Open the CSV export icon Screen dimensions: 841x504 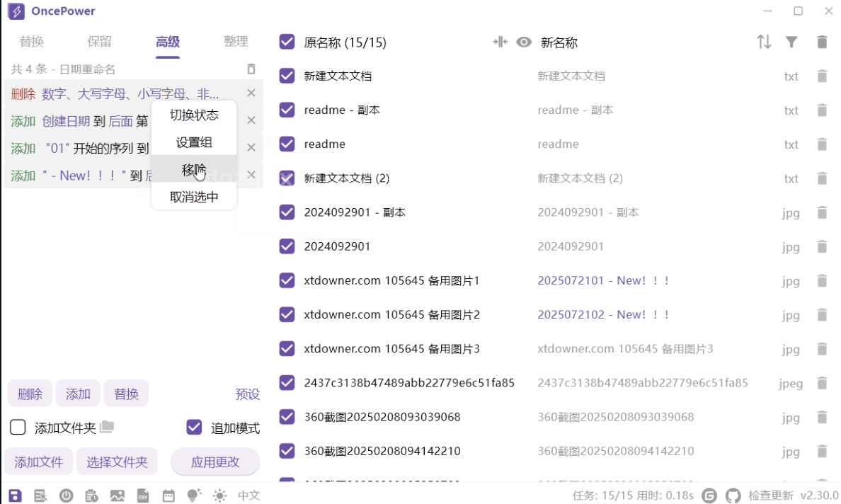pos(143,496)
